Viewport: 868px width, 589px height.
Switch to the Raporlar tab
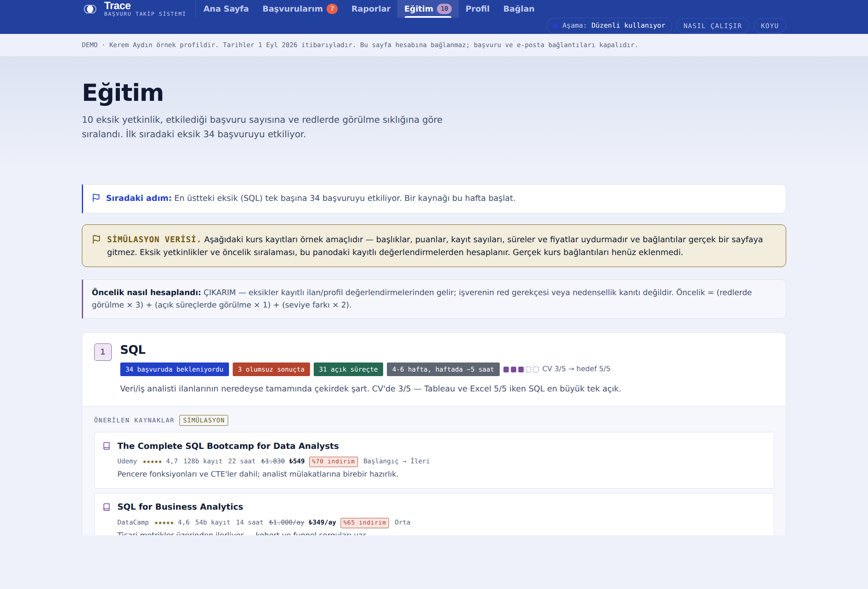pyautogui.click(x=371, y=9)
